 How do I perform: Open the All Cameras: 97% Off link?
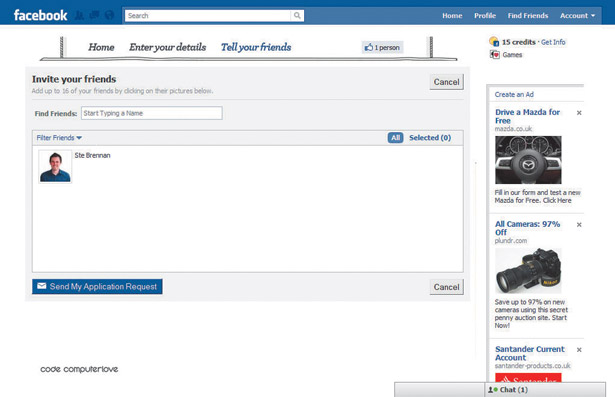tap(528, 228)
